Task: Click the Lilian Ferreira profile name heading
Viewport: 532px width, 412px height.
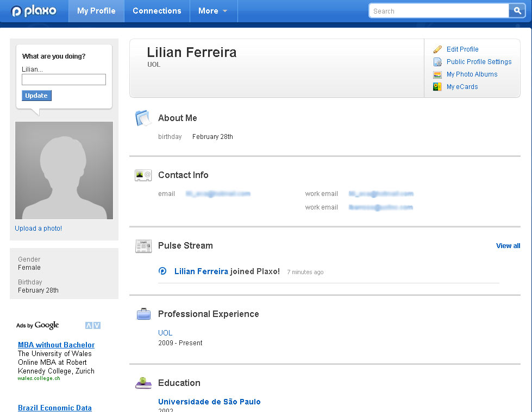Action: pyautogui.click(x=192, y=53)
